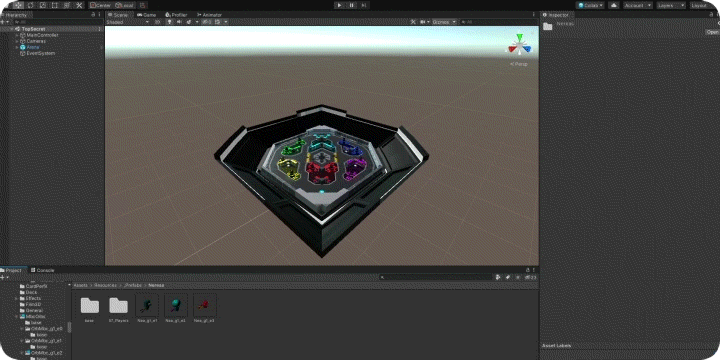The height and width of the screenshot is (360, 720).
Task: Step one frame forward
Action: pyautogui.click(x=364, y=5)
